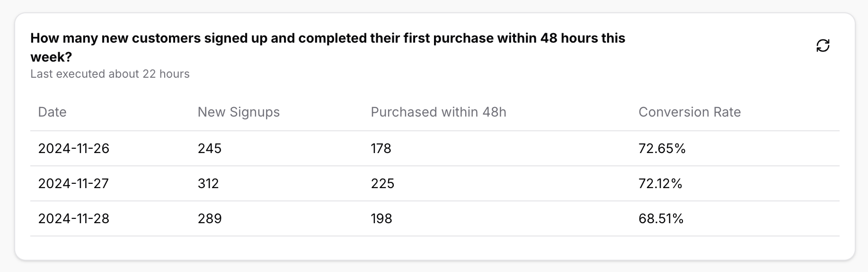Image resolution: width=868 pixels, height=272 pixels.
Task: Click the query title about new customers
Action: [328, 47]
